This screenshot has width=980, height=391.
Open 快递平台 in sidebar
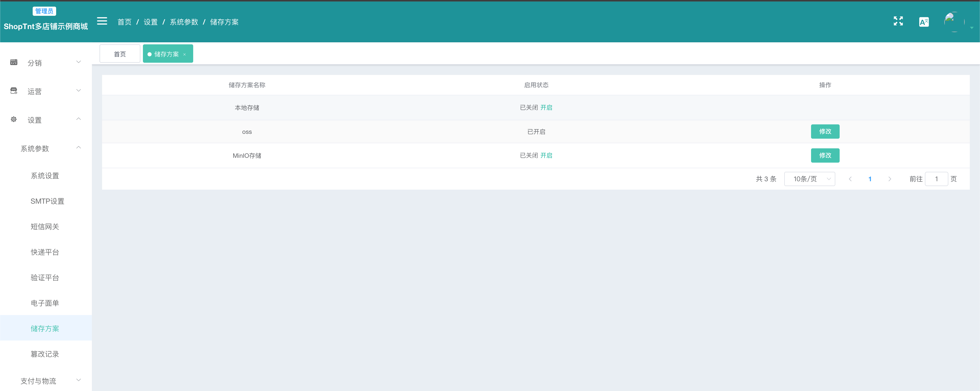point(45,252)
